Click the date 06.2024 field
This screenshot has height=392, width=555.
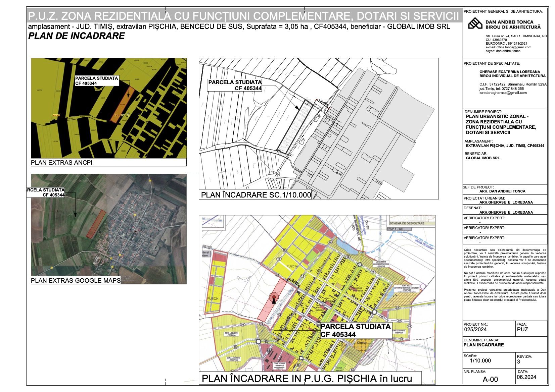click(x=526, y=377)
